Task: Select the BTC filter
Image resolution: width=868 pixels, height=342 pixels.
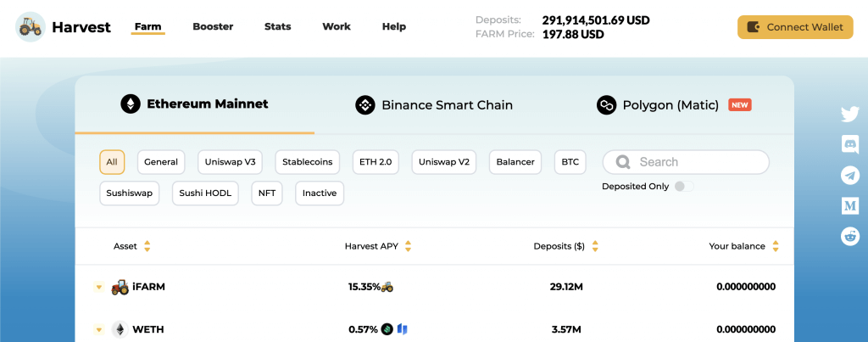Action: coord(570,162)
